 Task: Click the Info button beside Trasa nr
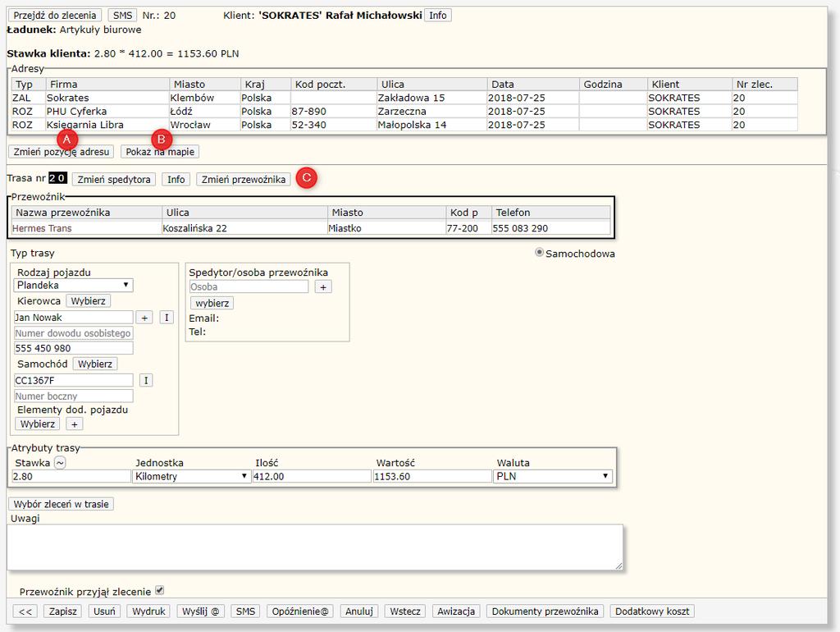[x=176, y=180]
